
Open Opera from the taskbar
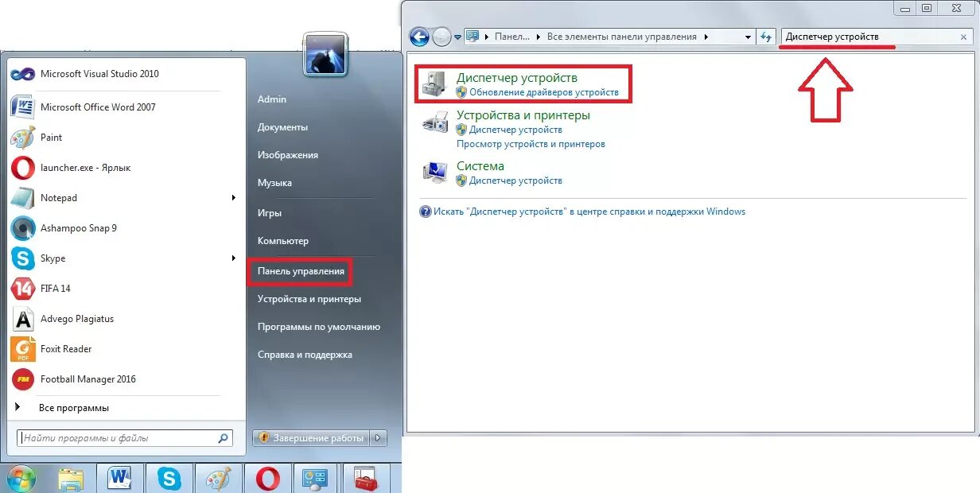[x=267, y=478]
